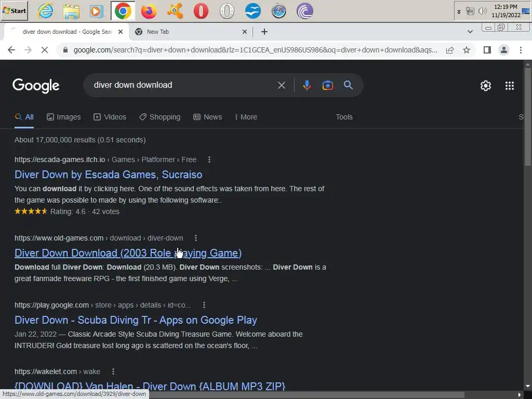Close the diver down download tab

coord(121,32)
